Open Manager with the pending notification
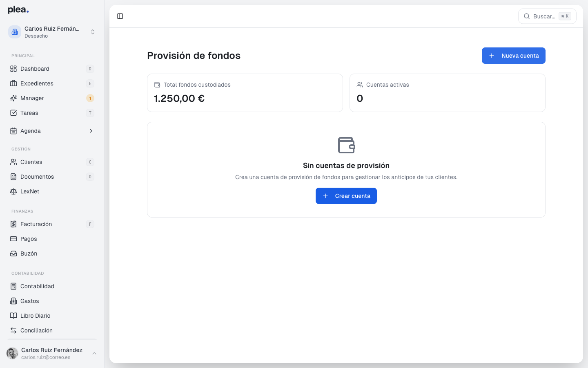The height and width of the screenshot is (368, 588). point(32,98)
